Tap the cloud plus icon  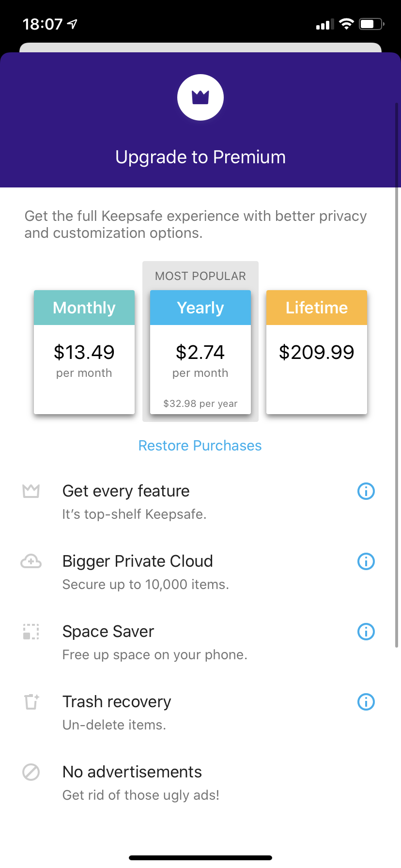pyautogui.click(x=31, y=561)
